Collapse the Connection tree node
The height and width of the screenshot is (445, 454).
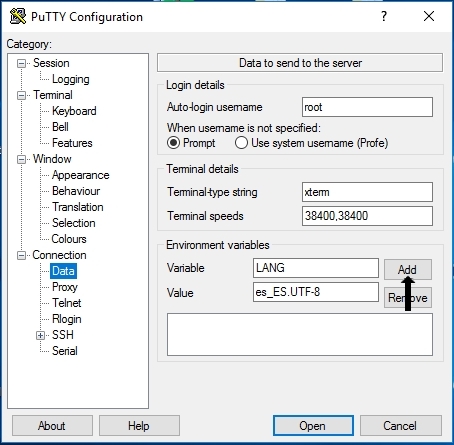(21, 255)
